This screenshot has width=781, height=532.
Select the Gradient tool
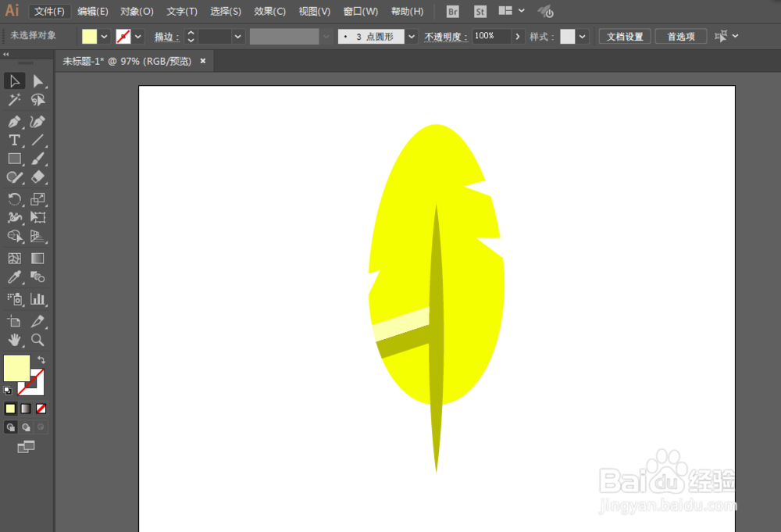(37, 258)
